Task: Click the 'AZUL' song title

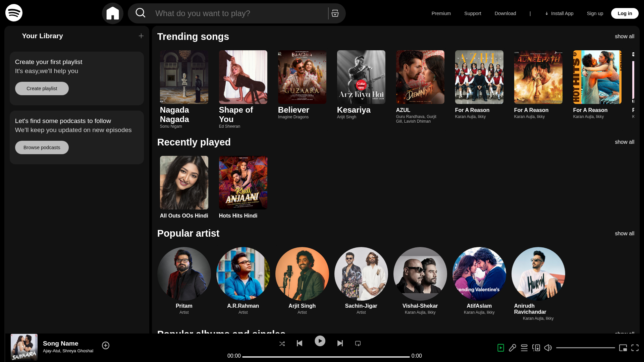Action: [x=403, y=110]
